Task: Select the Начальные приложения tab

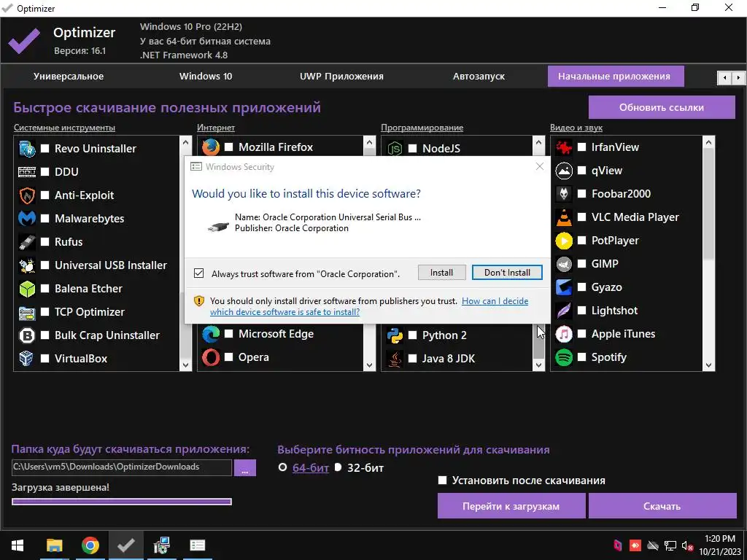Action: (616, 76)
